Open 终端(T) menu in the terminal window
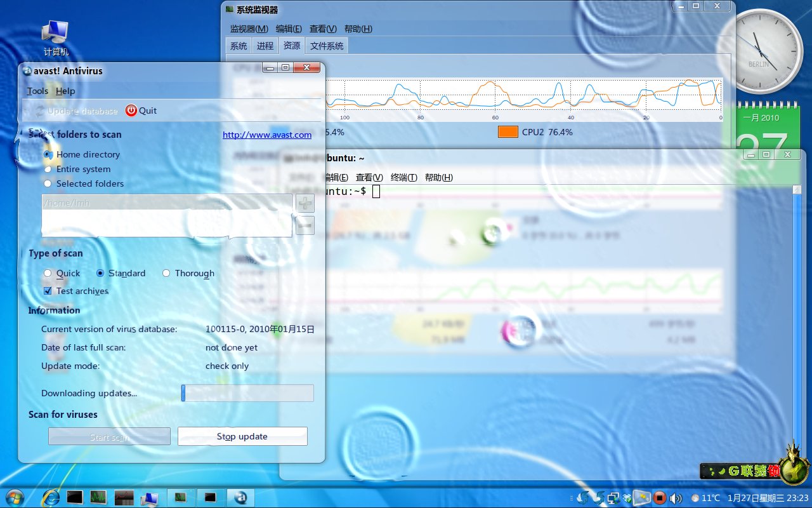 (x=404, y=177)
